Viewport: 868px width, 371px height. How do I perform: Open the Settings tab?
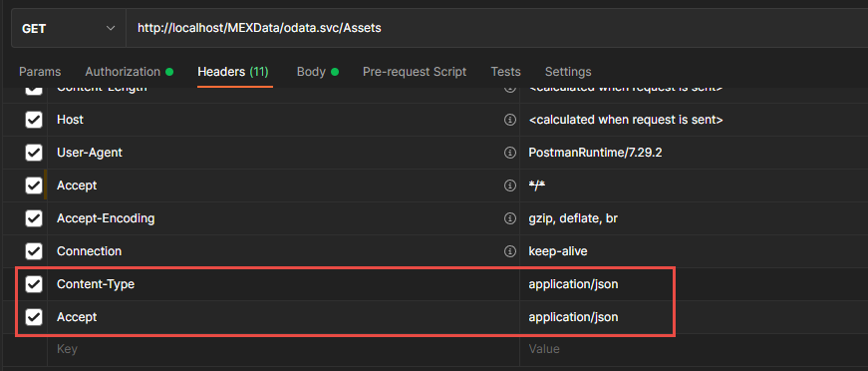(x=568, y=72)
